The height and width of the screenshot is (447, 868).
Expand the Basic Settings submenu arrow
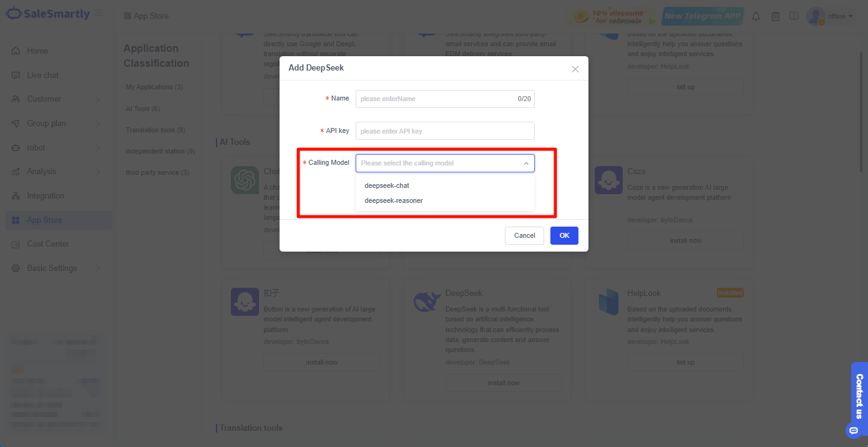coord(98,268)
